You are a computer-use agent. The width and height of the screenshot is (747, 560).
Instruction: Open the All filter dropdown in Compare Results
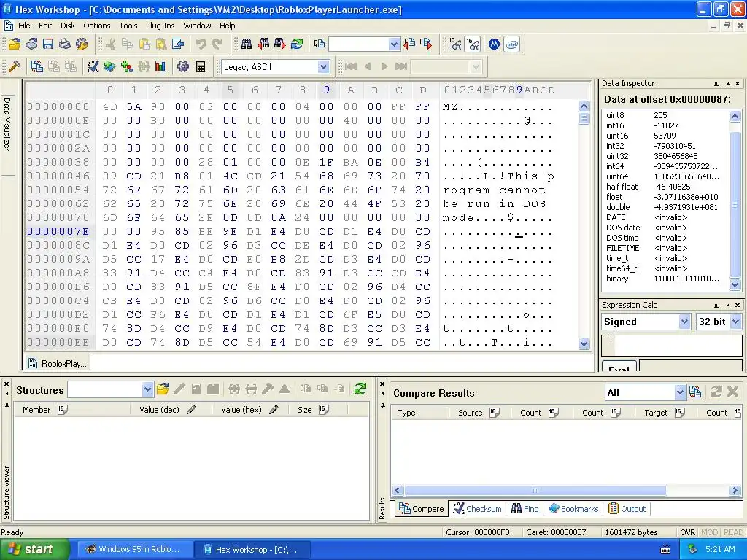(680, 392)
